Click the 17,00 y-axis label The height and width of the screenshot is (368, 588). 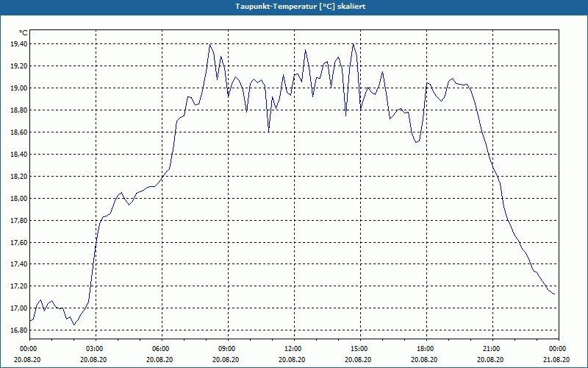point(19,308)
